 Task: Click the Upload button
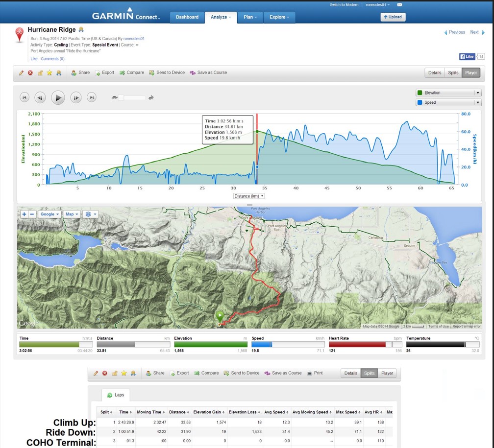click(x=393, y=17)
